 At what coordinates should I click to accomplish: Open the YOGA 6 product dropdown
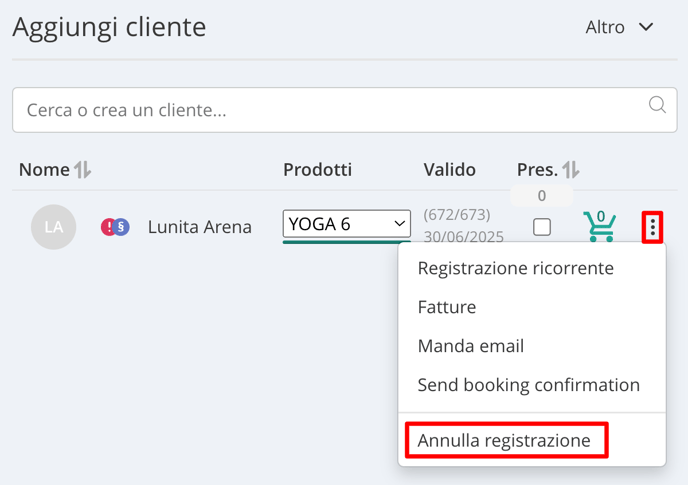tap(347, 224)
